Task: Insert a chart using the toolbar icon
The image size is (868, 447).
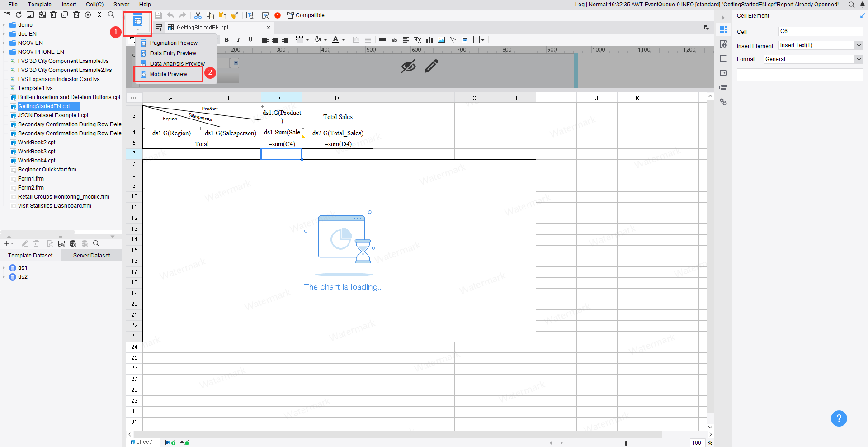Action: [429, 40]
